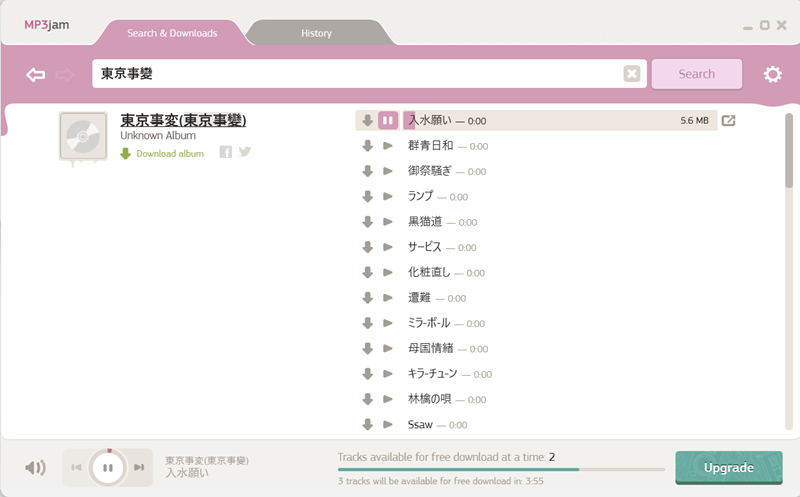The width and height of the screenshot is (800, 497).
Task: Download the track ミラーボール
Action: tap(367, 324)
